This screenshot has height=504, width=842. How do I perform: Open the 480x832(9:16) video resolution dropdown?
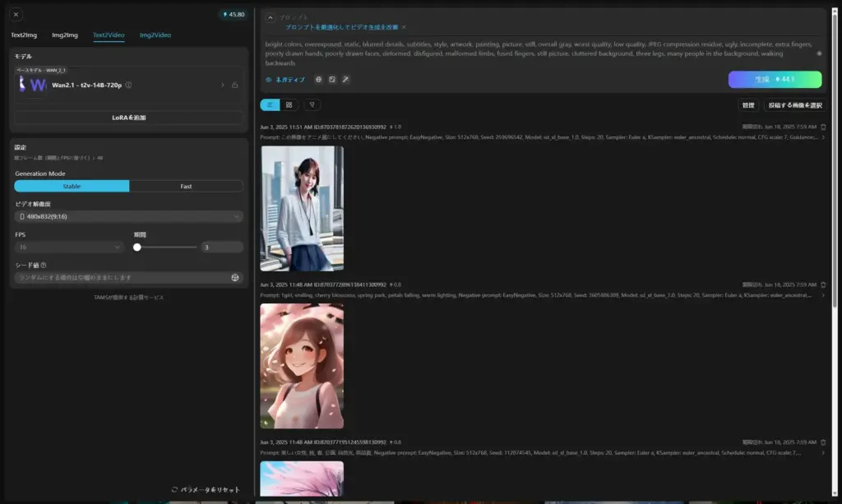click(128, 216)
